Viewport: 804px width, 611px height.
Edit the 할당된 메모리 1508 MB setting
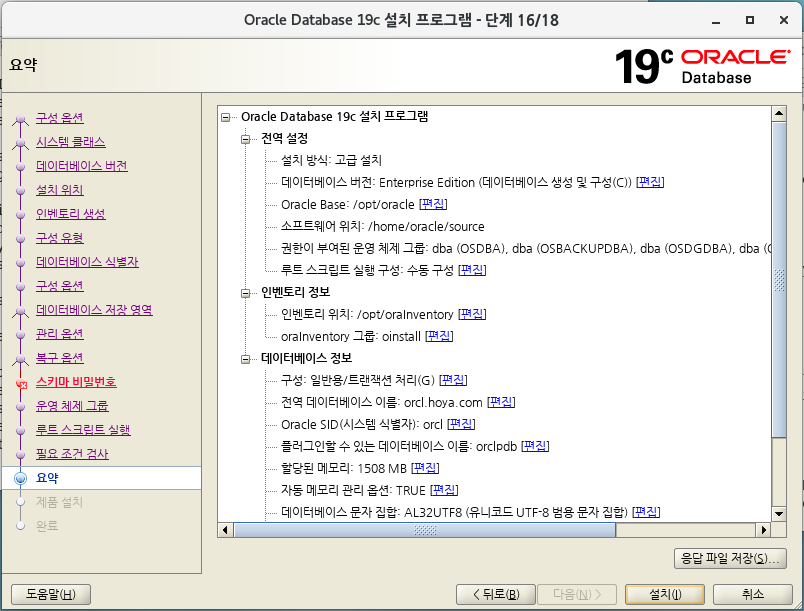(x=426, y=468)
